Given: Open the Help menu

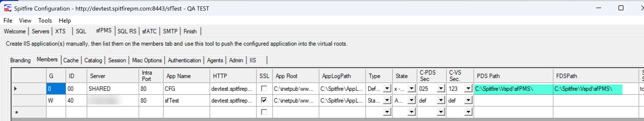Looking at the screenshot, I should tap(65, 20).
